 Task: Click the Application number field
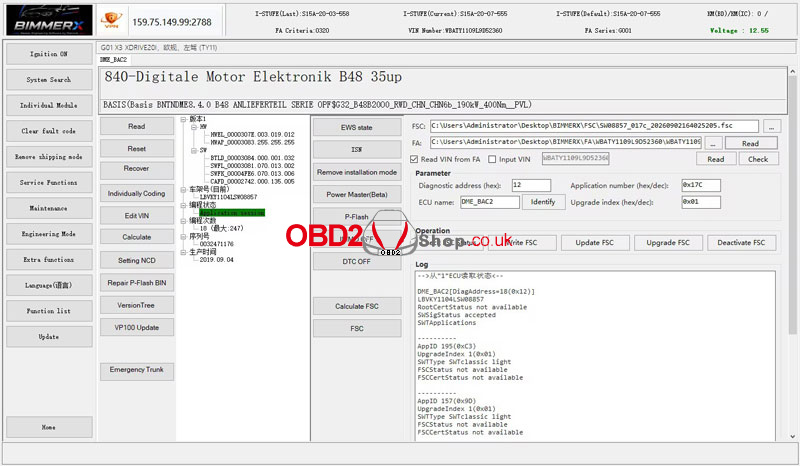coord(701,185)
